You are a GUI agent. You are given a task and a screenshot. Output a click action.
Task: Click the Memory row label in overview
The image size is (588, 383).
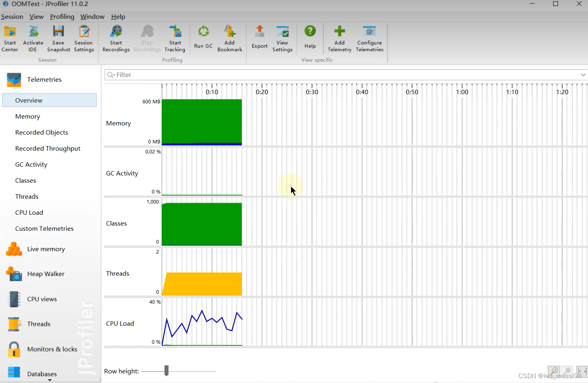[x=118, y=123]
